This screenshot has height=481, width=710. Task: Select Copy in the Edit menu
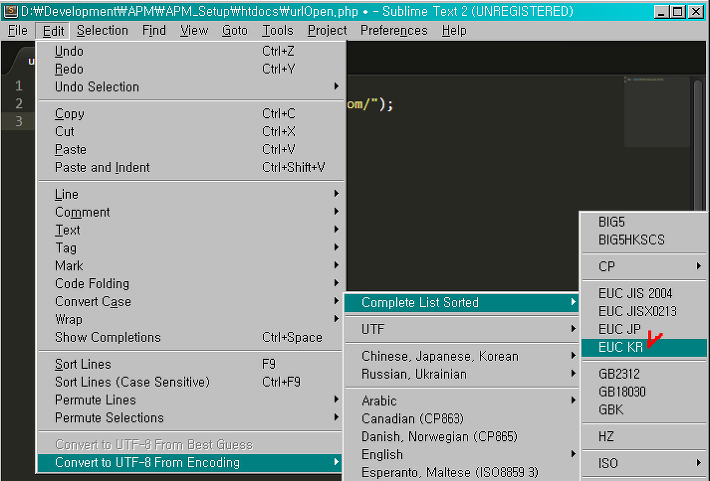coord(190,113)
